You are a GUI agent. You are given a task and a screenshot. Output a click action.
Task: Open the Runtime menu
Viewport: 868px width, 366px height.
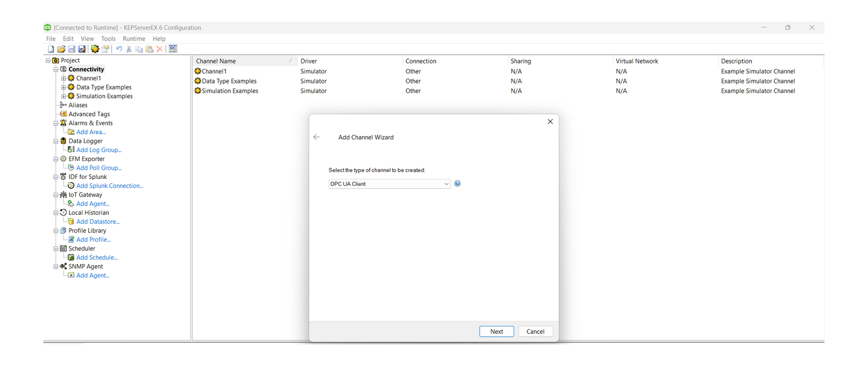click(x=134, y=39)
